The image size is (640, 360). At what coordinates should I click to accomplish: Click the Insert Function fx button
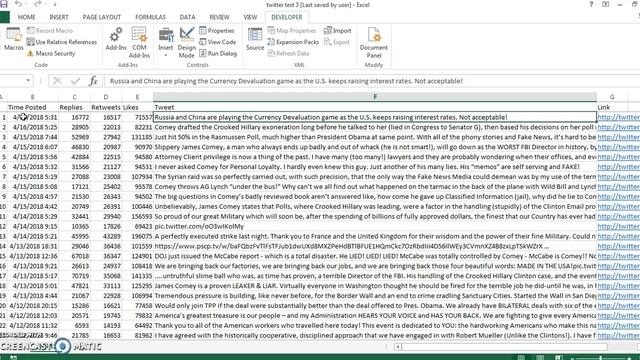click(x=93, y=81)
